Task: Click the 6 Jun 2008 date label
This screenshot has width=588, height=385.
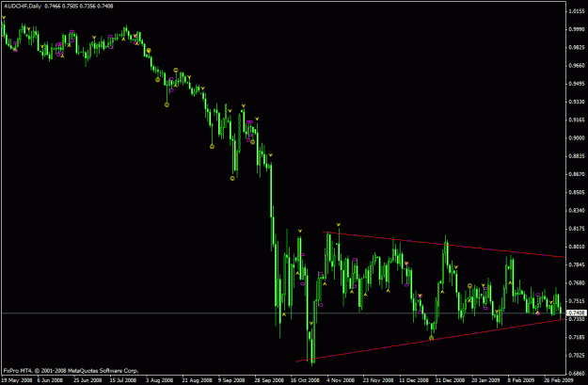Action: 51,380
